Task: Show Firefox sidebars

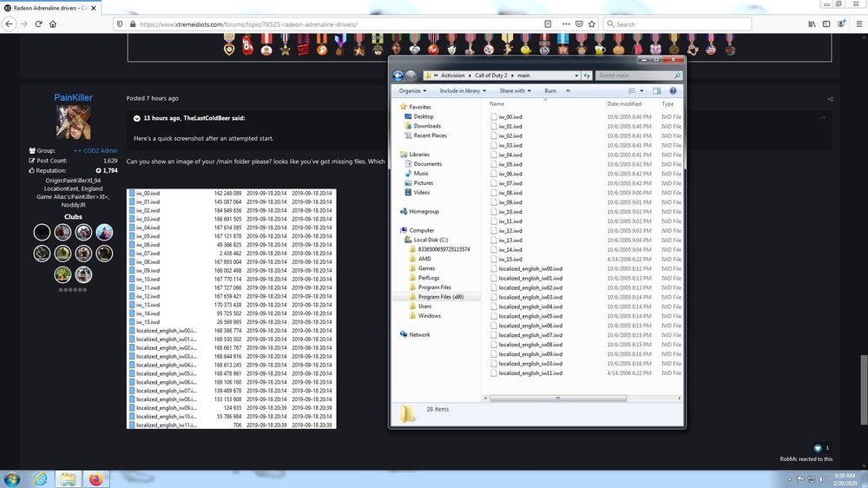Action: point(826,23)
